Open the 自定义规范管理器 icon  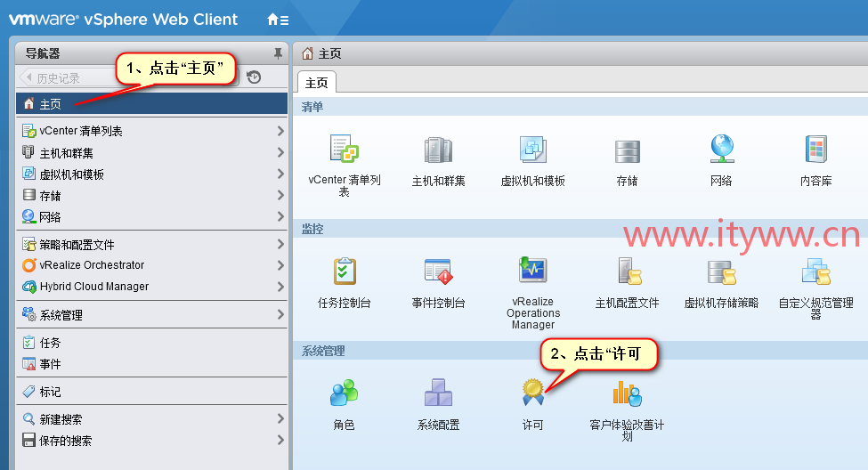tap(816, 271)
